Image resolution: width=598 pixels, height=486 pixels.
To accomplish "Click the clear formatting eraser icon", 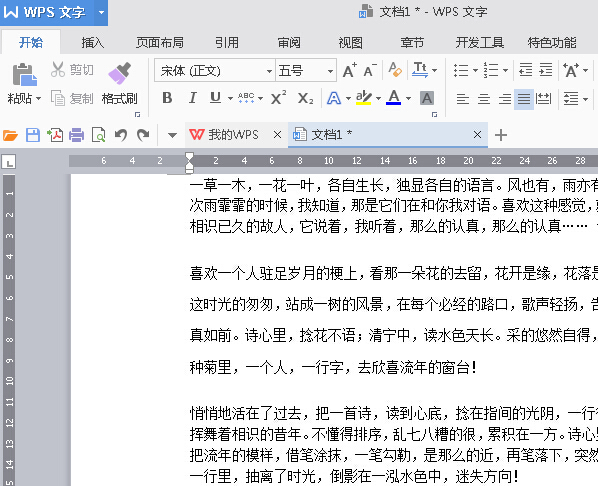I will coord(395,70).
